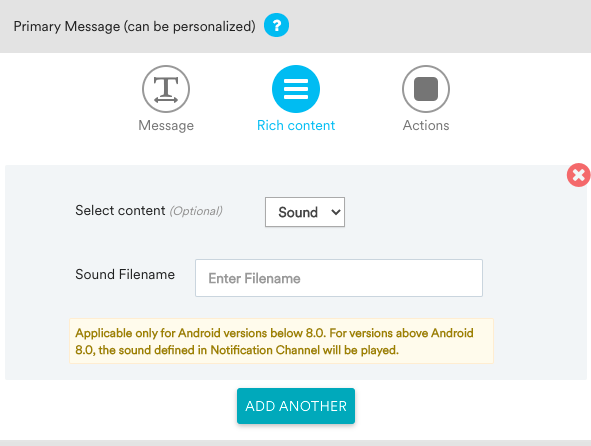The width and height of the screenshot is (591, 446).
Task: Select the Rich content hamburger icon
Action: click(296, 89)
